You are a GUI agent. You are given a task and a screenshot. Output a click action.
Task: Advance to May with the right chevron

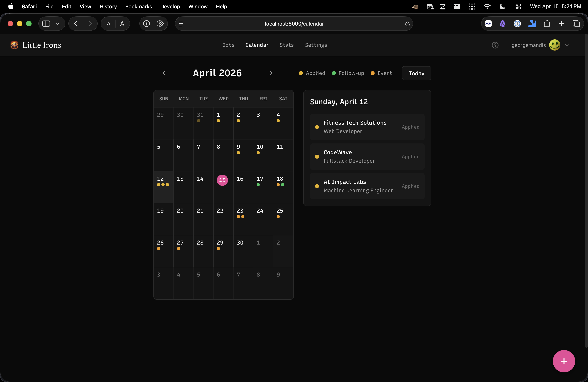pos(271,73)
